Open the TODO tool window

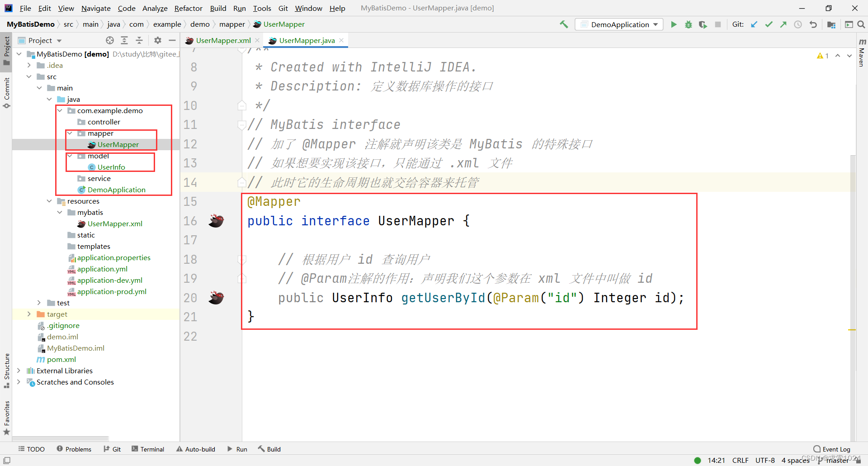tap(32, 449)
